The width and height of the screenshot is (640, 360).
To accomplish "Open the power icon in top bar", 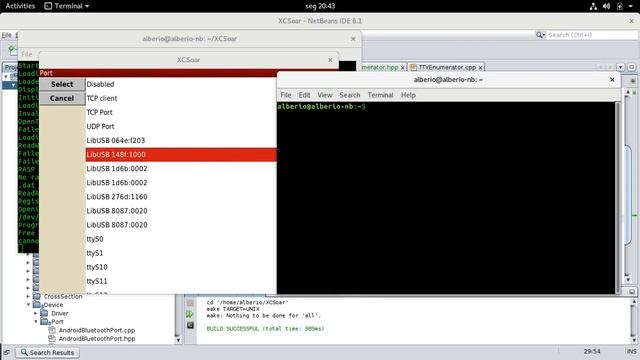I will click(x=620, y=6).
